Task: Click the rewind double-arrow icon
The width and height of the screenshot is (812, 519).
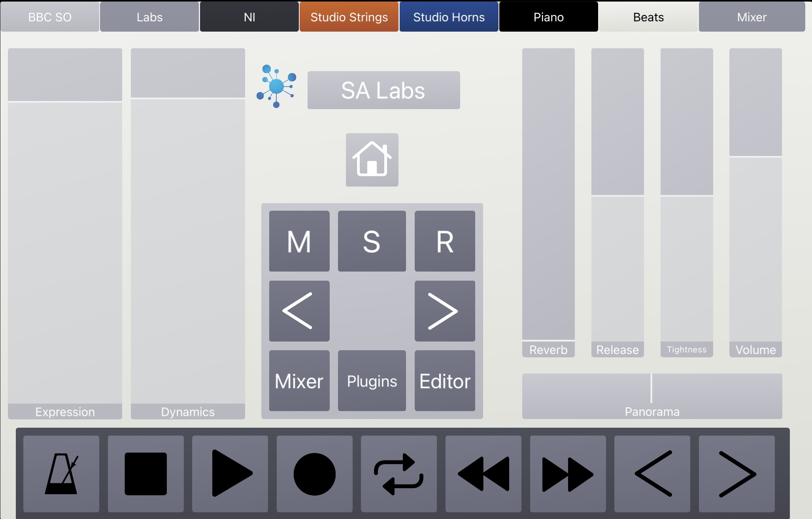Action: (x=483, y=474)
